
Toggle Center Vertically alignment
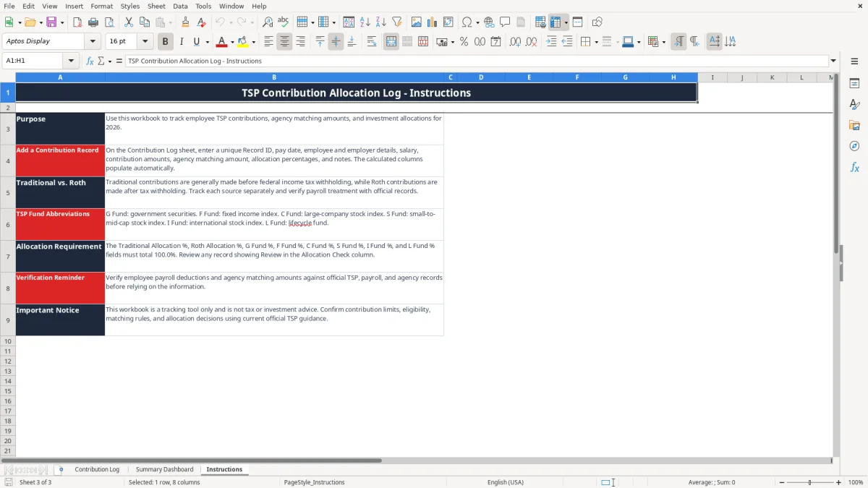[336, 42]
